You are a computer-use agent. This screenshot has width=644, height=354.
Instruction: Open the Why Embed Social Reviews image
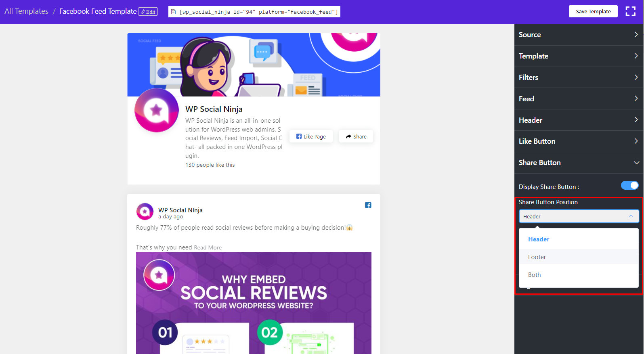(254, 303)
